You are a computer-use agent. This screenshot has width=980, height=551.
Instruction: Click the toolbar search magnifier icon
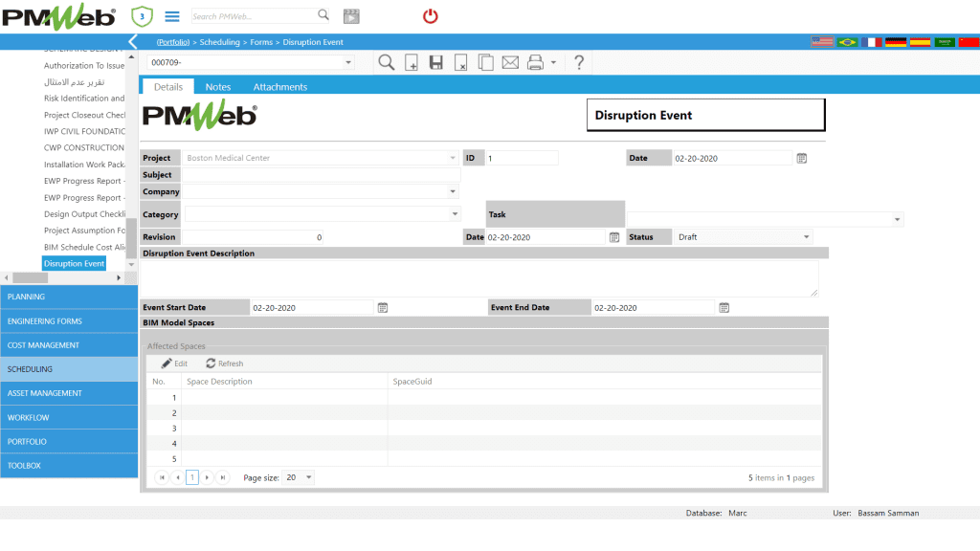click(387, 62)
